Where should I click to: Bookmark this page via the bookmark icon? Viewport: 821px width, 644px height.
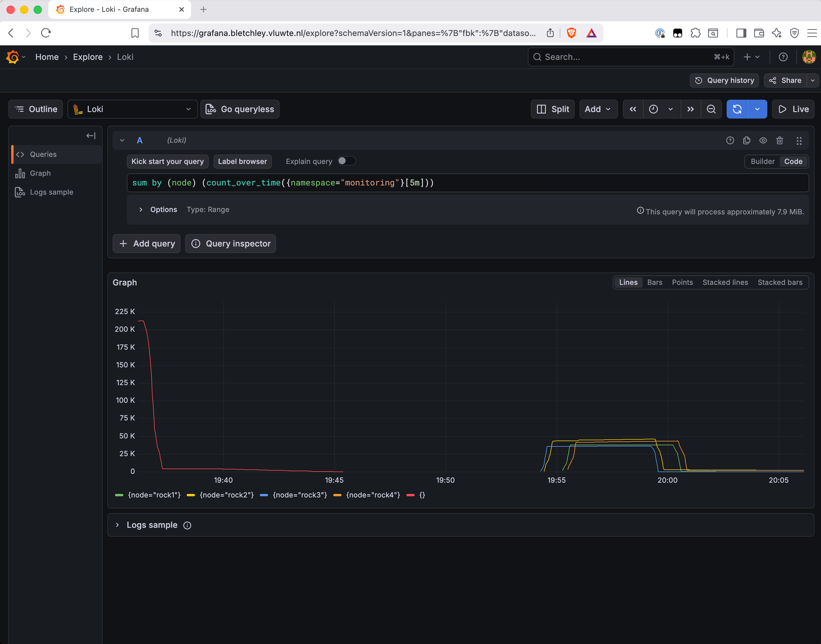pos(135,33)
